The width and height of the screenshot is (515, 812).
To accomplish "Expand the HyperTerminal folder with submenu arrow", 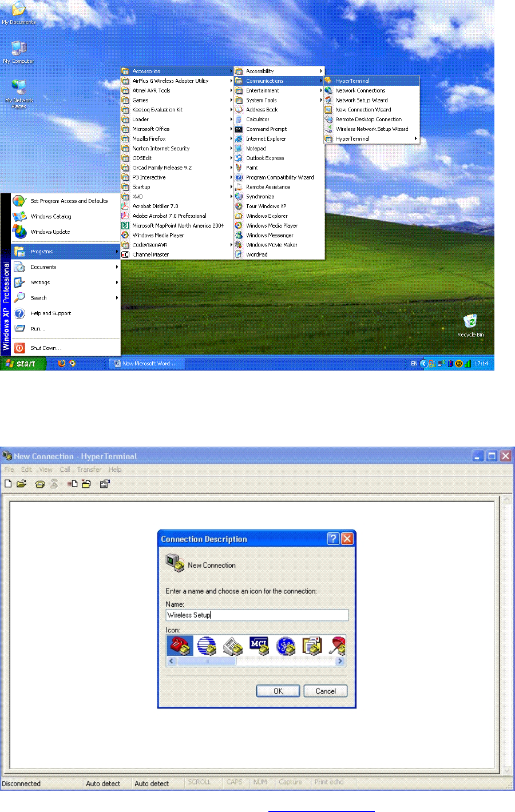I will click(x=372, y=139).
